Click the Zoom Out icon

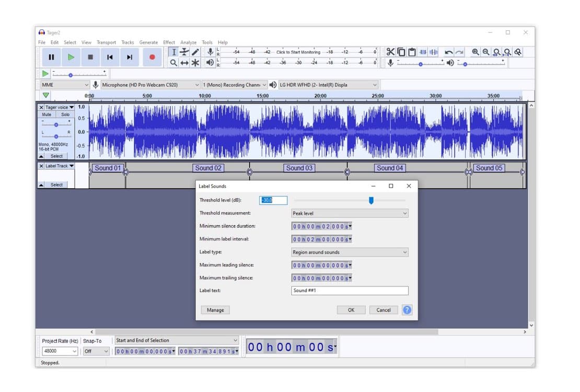click(486, 52)
